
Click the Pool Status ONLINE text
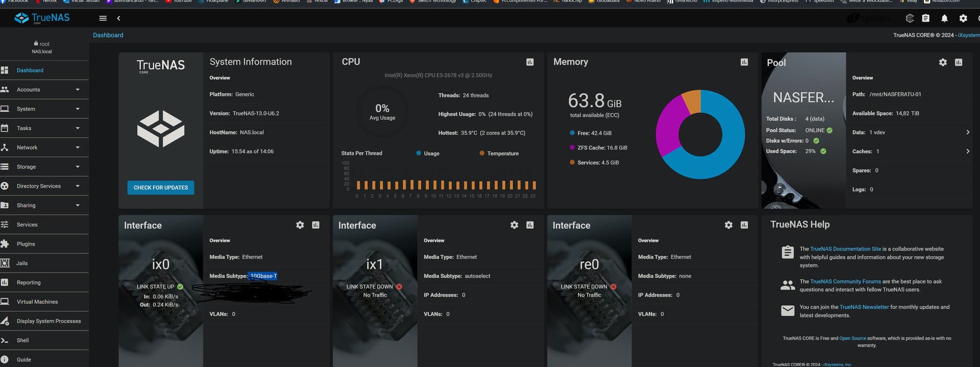(815, 131)
